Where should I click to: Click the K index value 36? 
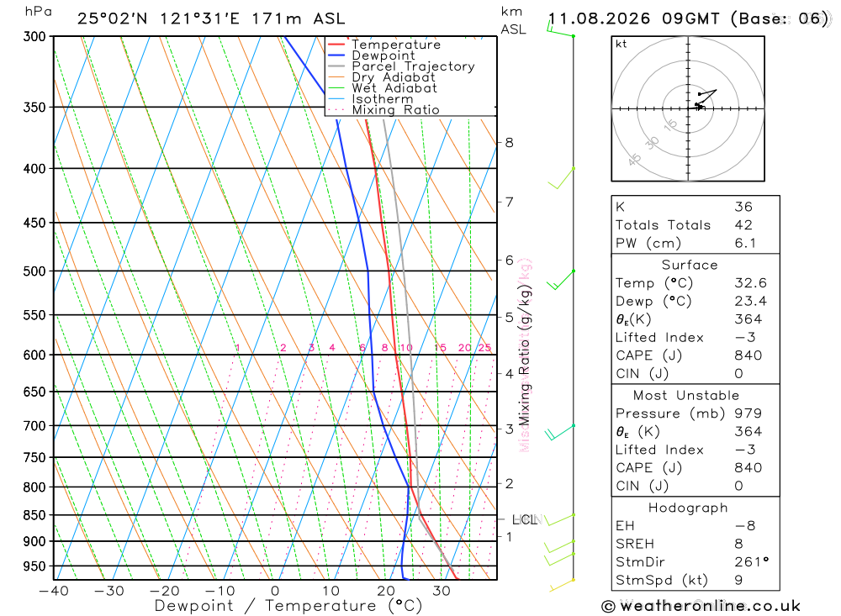[x=743, y=207]
